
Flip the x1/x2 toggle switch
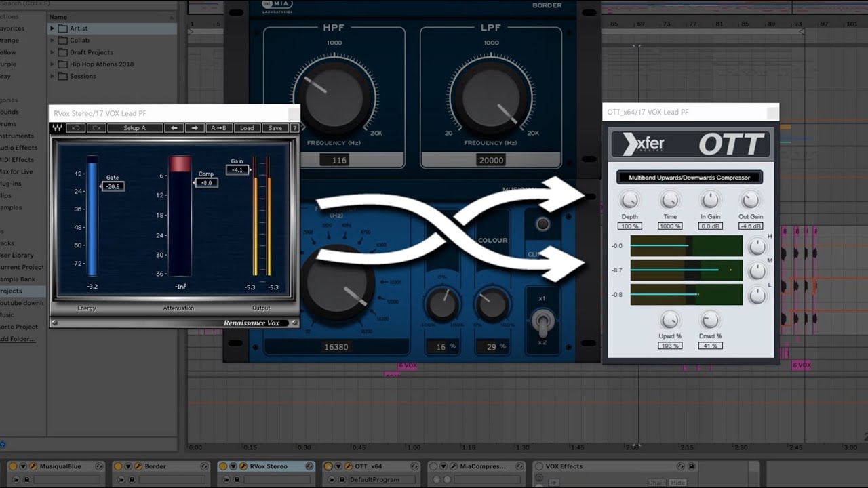(542, 321)
